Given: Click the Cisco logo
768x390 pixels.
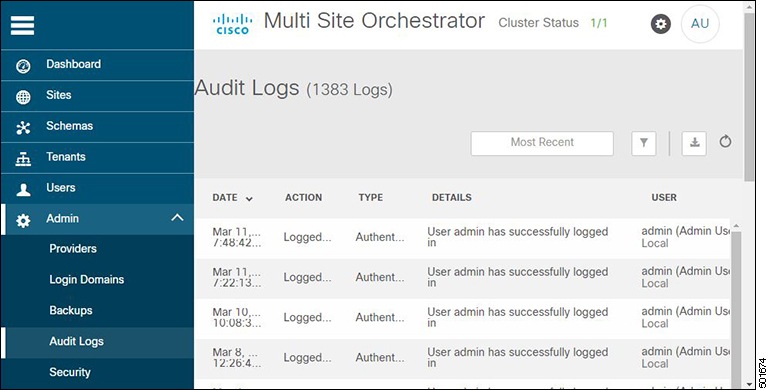Looking at the screenshot, I should 232,24.
